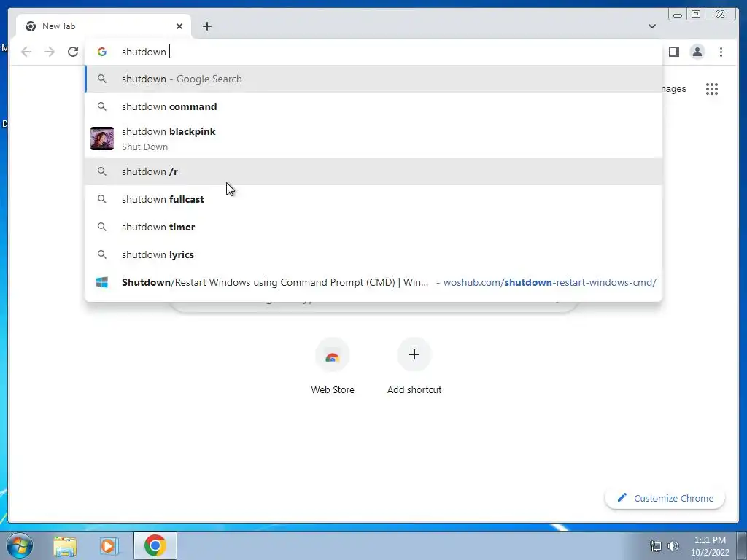This screenshot has height=560, width=747.
Task: Open the woshub.com shutdown-restart link suggestion
Action: pyautogui.click(x=373, y=282)
